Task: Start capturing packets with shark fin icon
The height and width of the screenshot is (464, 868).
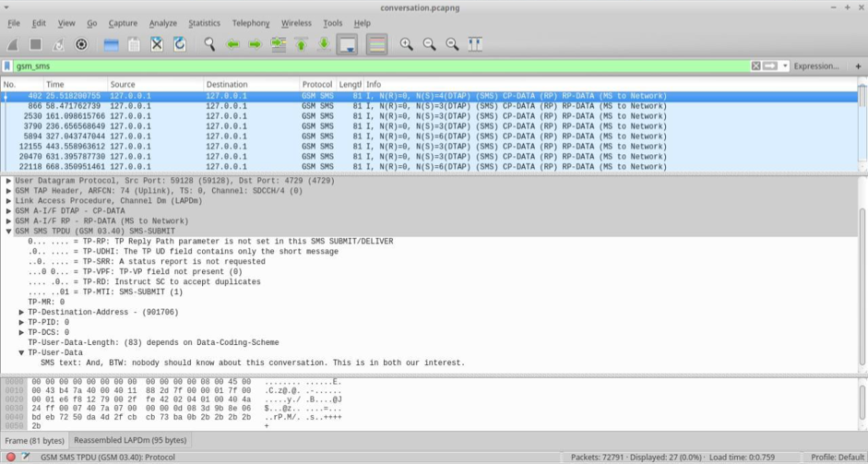Action: coord(13,45)
